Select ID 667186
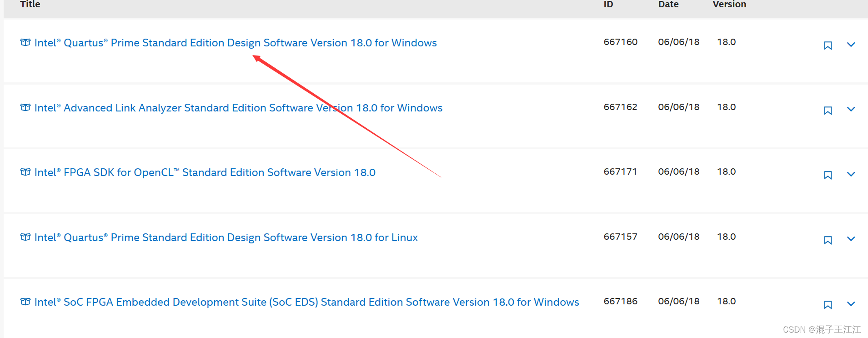Viewport: 868px width, 338px height. (621, 301)
